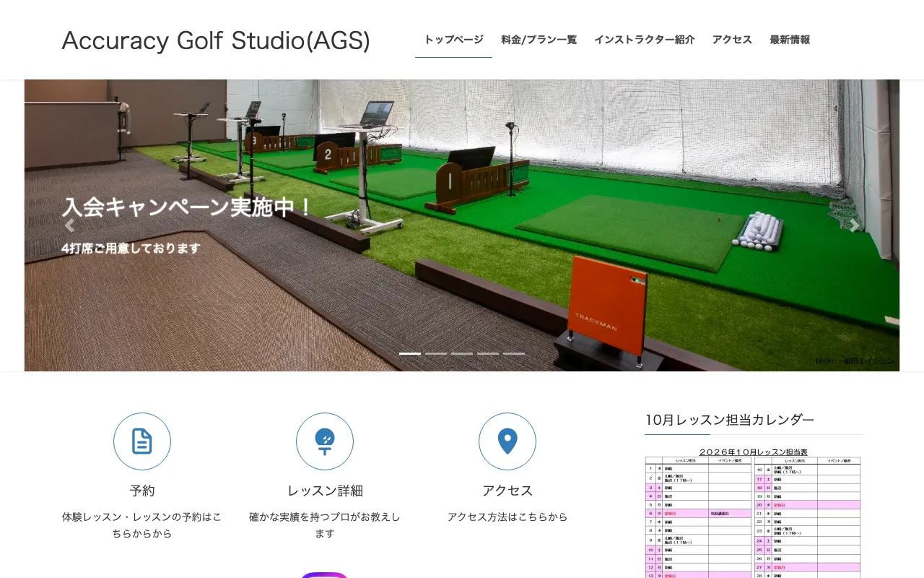
Task: Click the アクセス heading below the pin icon
Action: [507, 491]
